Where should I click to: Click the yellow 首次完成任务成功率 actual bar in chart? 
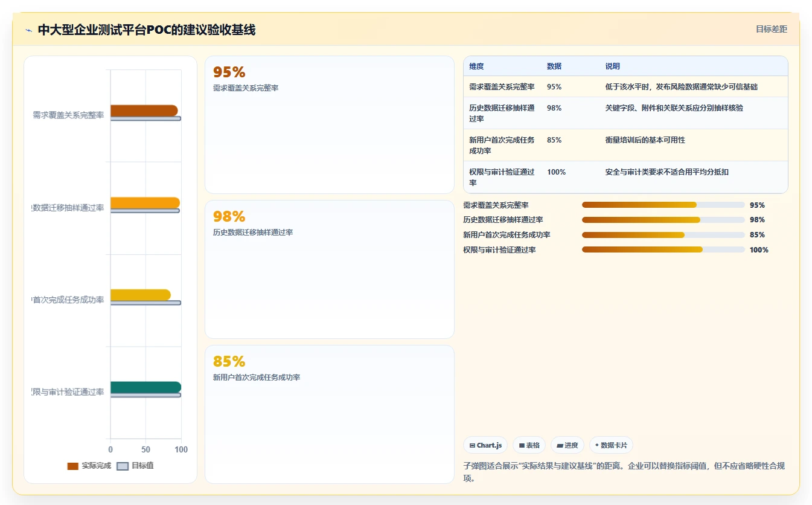pyautogui.click(x=141, y=295)
